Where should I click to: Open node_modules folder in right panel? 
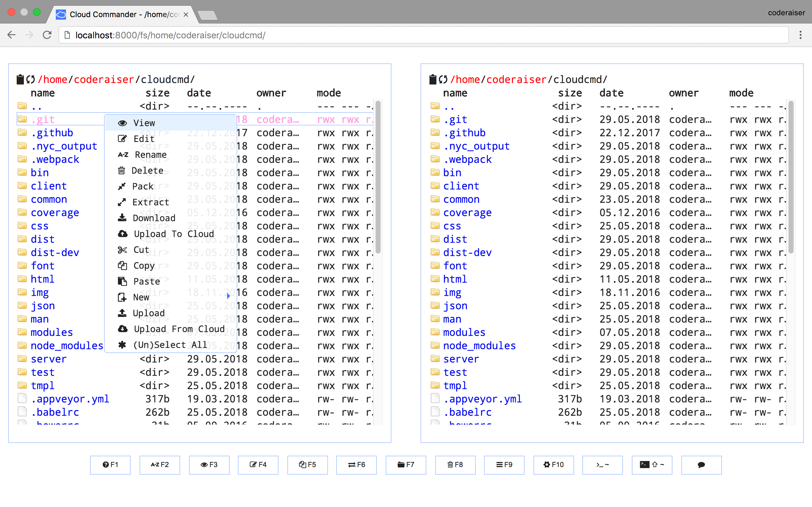pyautogui.click(x=479, y=345)
